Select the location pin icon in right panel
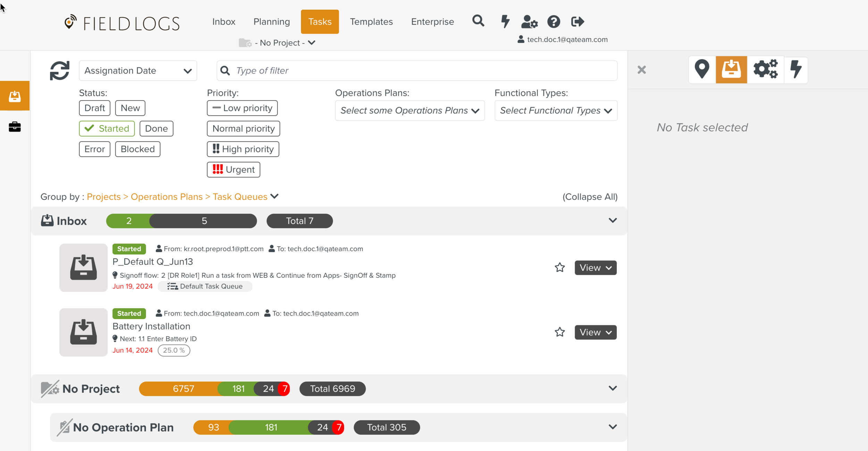This screenshot has height=451, width=868. pyautogui.click(x=702, y=69)
